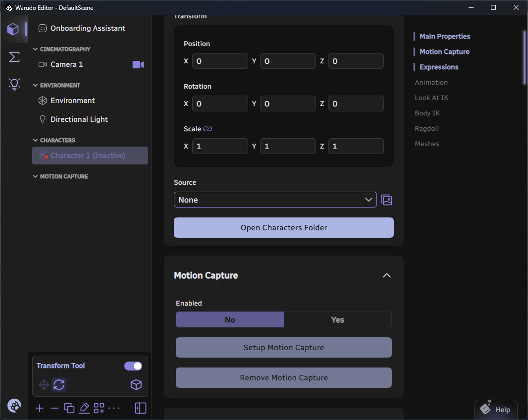
Task: Click the right panel vertical scrollbar
Action: (524, 57)
